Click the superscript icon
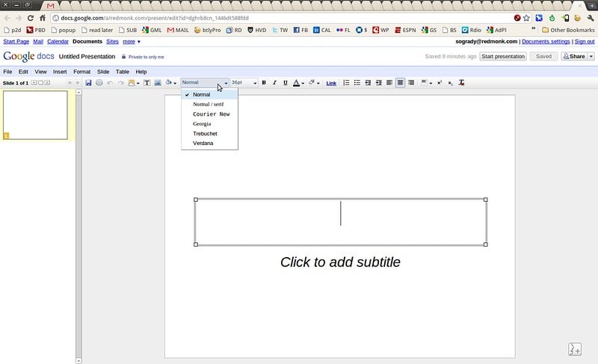Screen dimensions: 598x364 click(440, 83)
